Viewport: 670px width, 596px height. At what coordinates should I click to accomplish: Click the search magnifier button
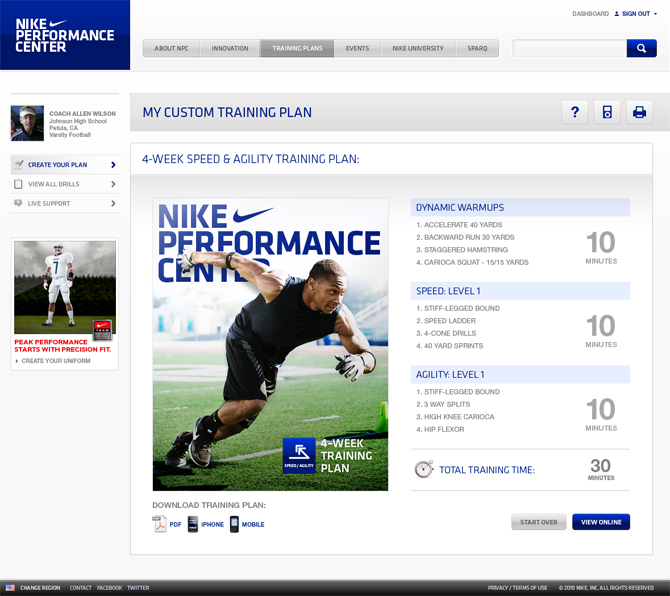pyautogui.click(x=641, y=48)
